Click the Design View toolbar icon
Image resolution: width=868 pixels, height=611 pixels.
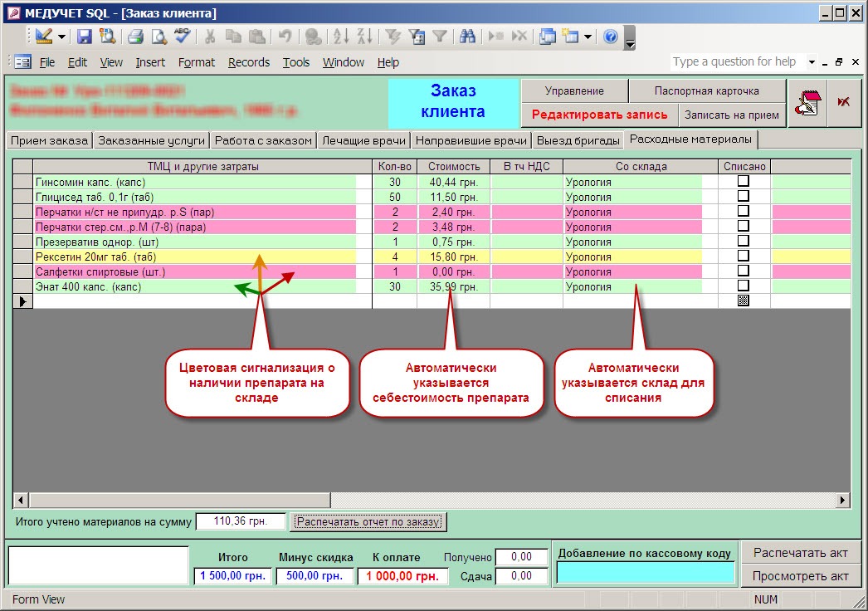pyautogui.click(x=44, y=37)
